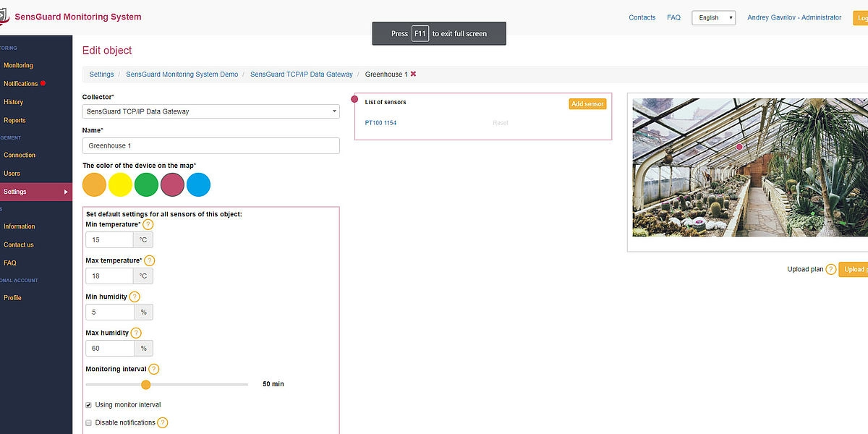Select the green device color swatch
This screenshot has width=868, height=434.
(146, 184)
